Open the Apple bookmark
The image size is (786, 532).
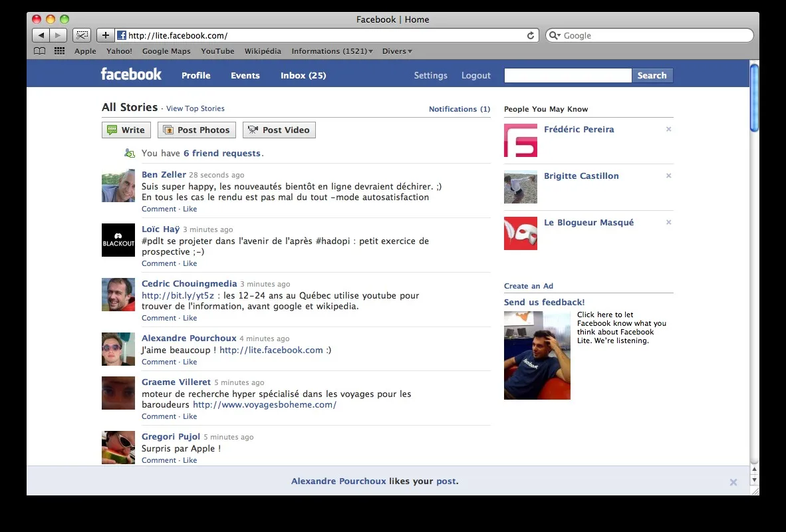(85, 51)
